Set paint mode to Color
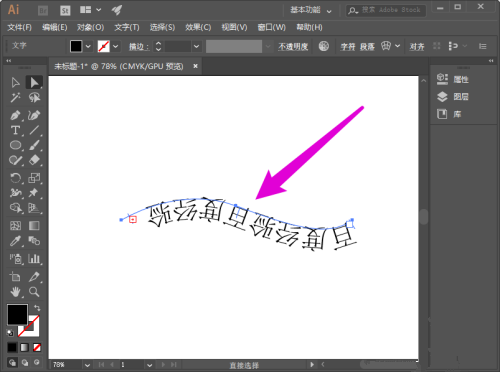 point(12,348)
